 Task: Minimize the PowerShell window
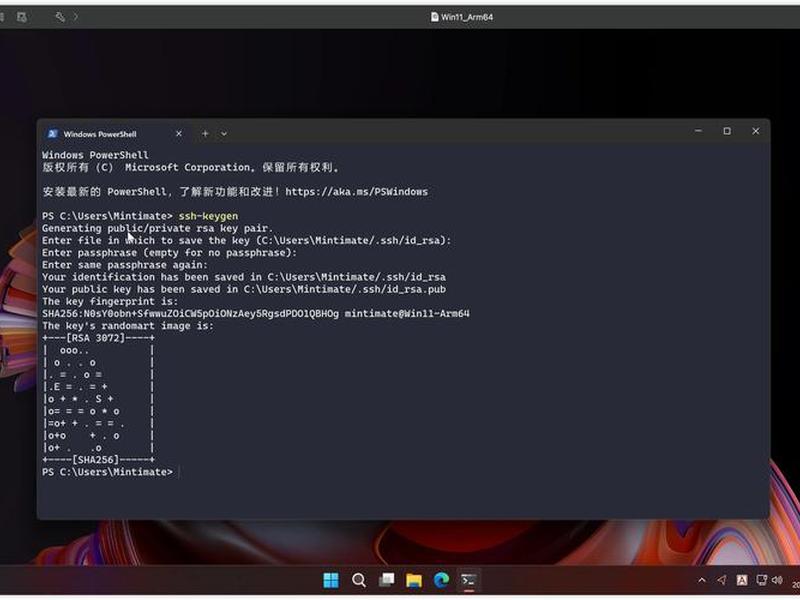(698, 131)
